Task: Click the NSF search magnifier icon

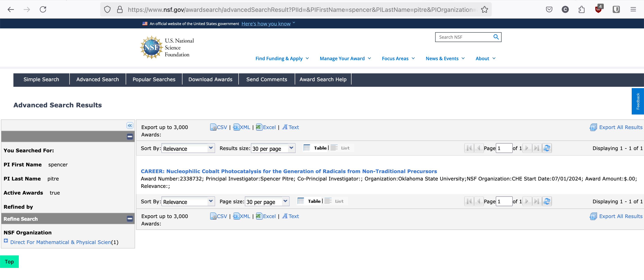Action: pyautogui.click(x=496, y=37)
